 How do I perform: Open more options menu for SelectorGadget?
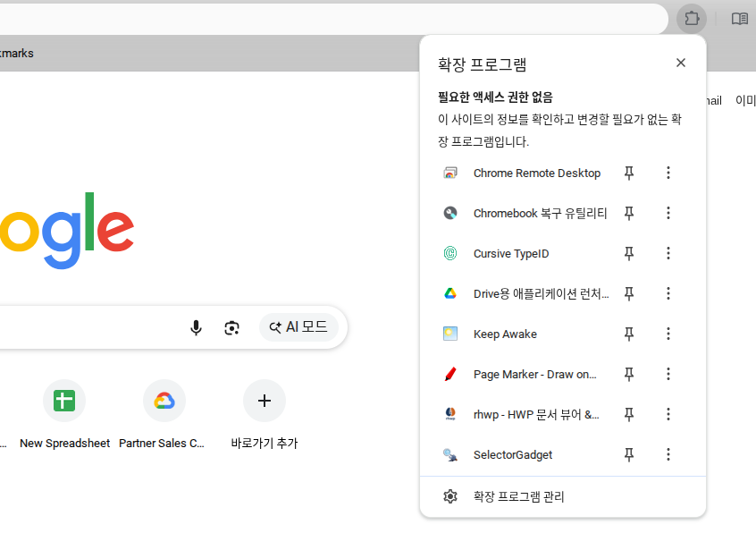[x=668, y=455]
